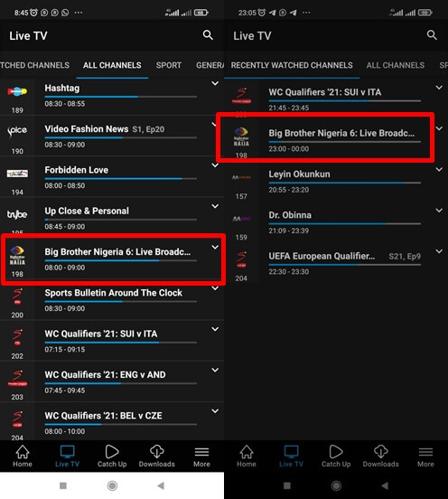Switch to GENERAL tab in left screen
This screenshot has height=499, width=448.
[210, 65]
